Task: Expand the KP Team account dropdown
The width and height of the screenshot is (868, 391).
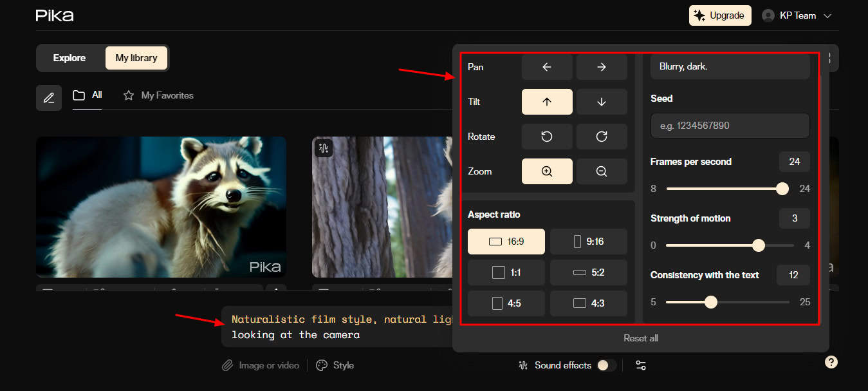Action: click(797, 15)
